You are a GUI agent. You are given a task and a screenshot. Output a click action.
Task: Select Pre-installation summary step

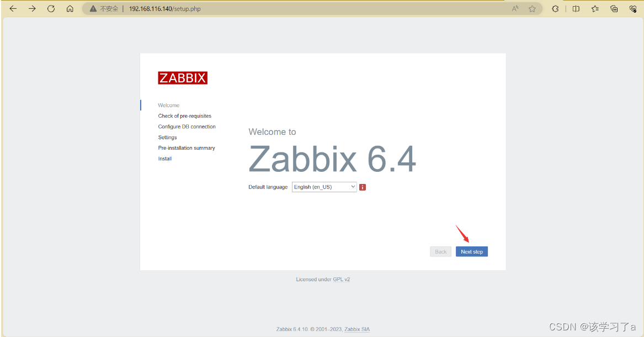187,148
